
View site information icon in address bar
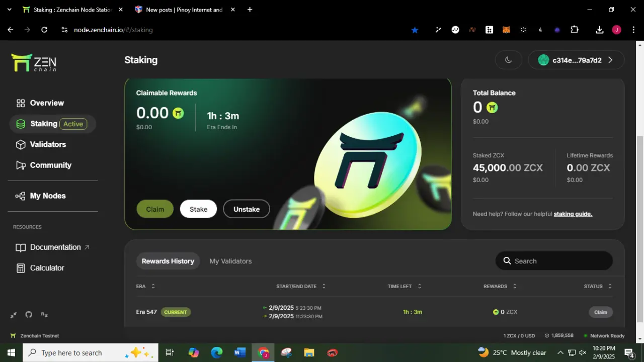point(64,30)
